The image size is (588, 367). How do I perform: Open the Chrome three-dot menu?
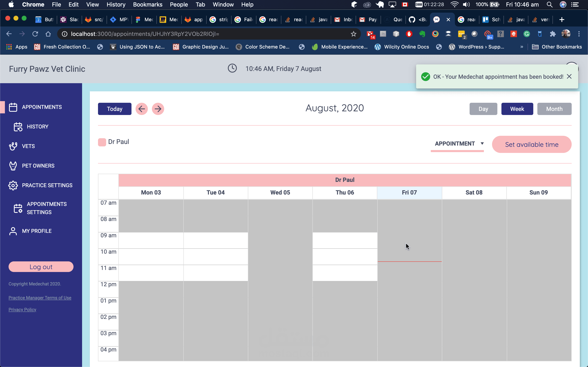[x=579, y=34]
